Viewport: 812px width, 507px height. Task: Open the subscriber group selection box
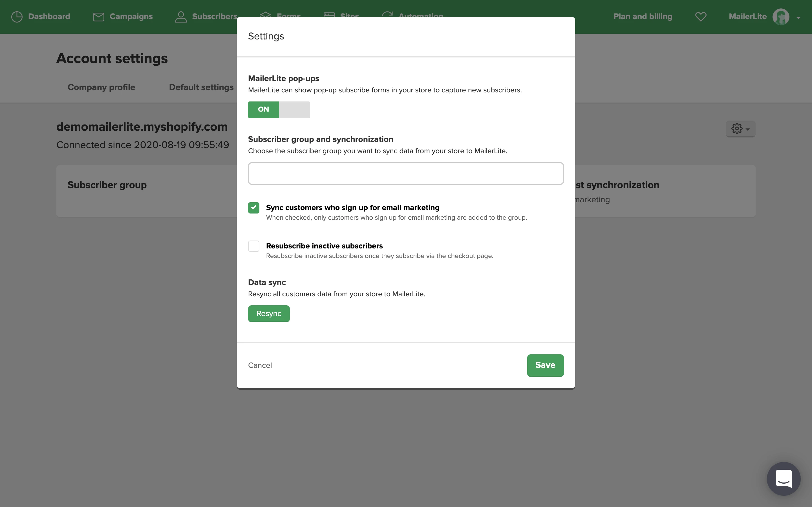point(406,173)
